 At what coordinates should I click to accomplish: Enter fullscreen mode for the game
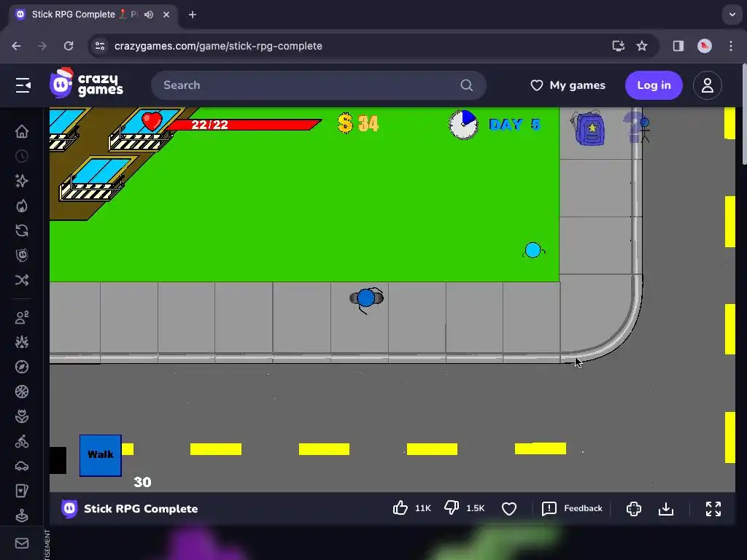(713, 508)
